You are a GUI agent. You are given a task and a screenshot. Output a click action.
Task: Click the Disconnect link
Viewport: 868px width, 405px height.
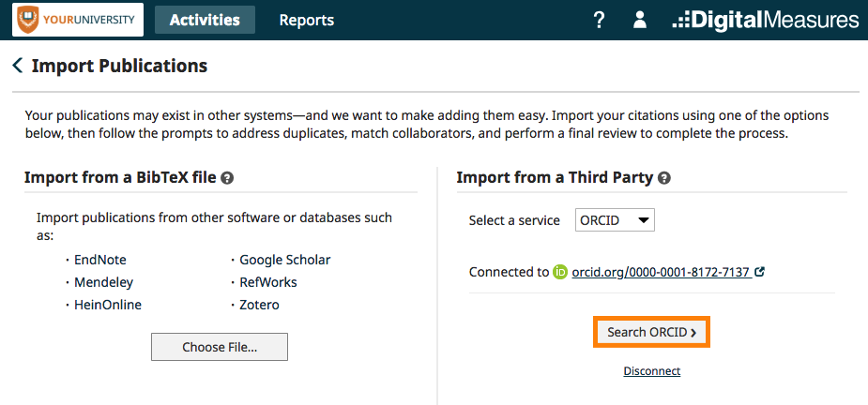[652, 371]
